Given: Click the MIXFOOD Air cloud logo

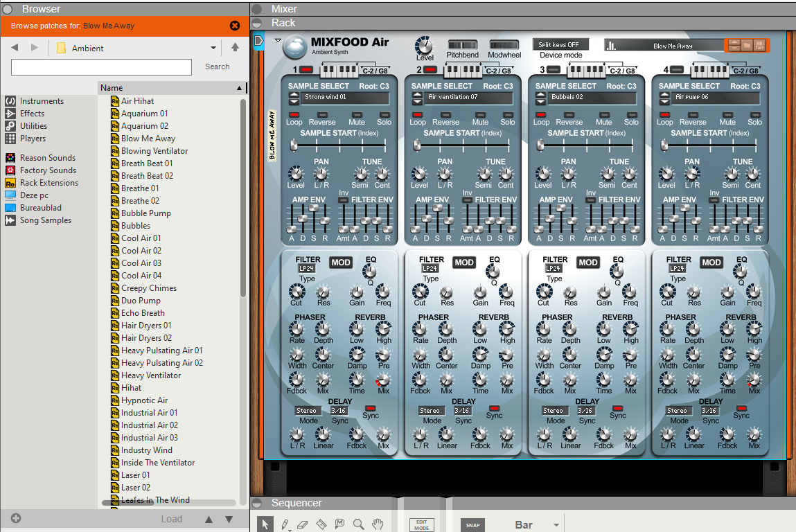Looking at the screenshot, I should [295, 47].
